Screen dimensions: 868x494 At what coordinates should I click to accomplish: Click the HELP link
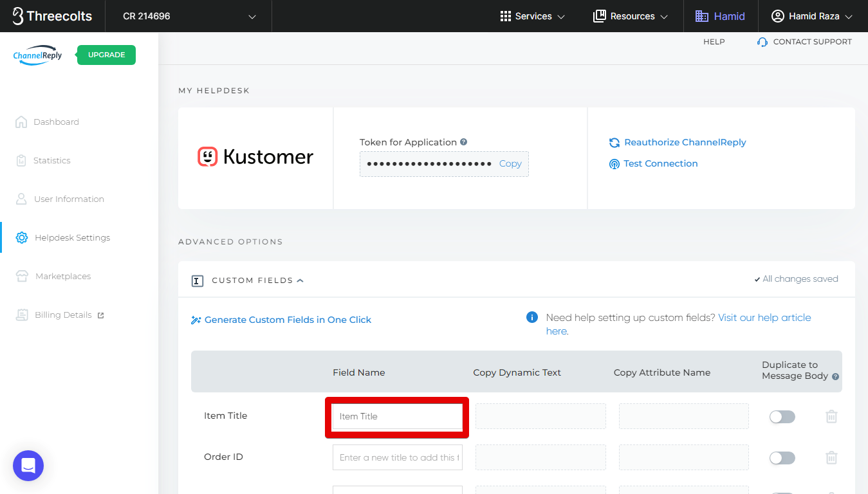click(714, 41)
